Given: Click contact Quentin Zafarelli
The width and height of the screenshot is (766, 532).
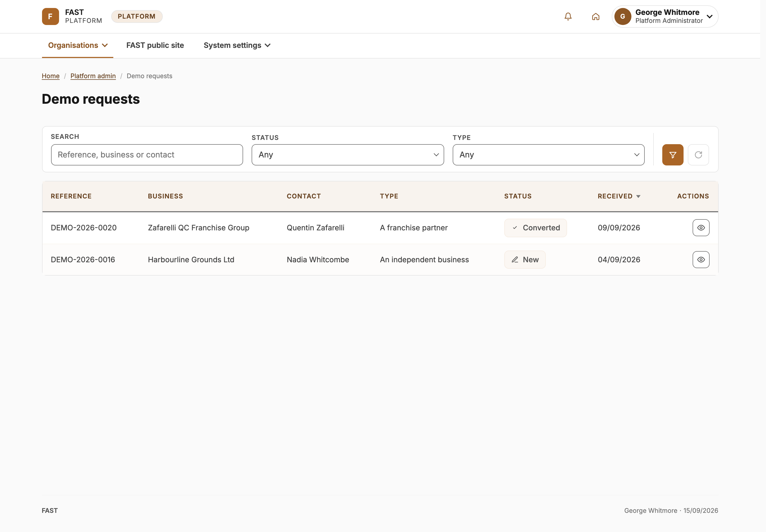Looking at the screenshot, I should pos(315,228).
